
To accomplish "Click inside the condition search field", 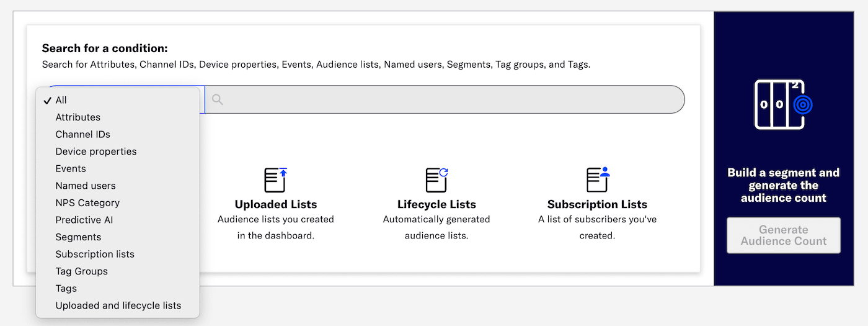I will click(446, 99).
